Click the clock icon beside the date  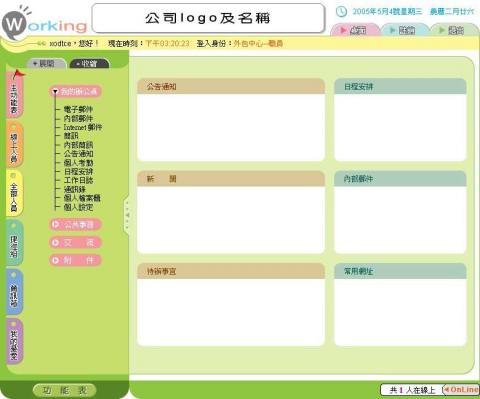pos(341,11)
